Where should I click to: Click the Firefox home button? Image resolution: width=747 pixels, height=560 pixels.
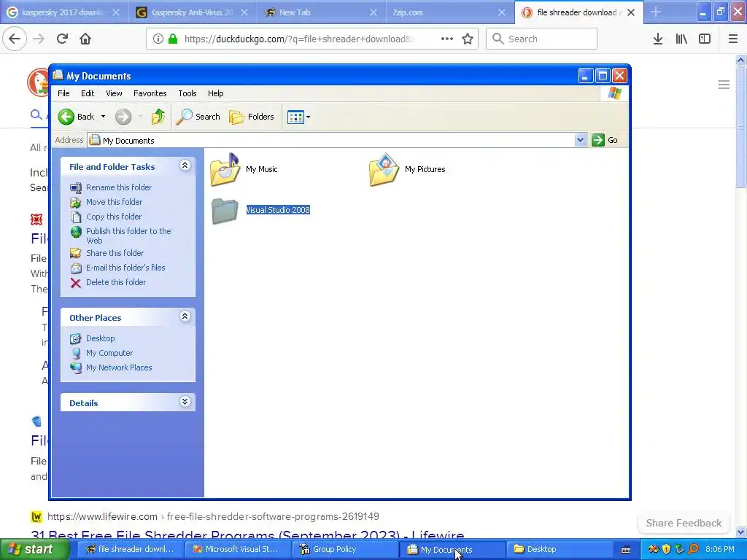(x=85, y=39)
